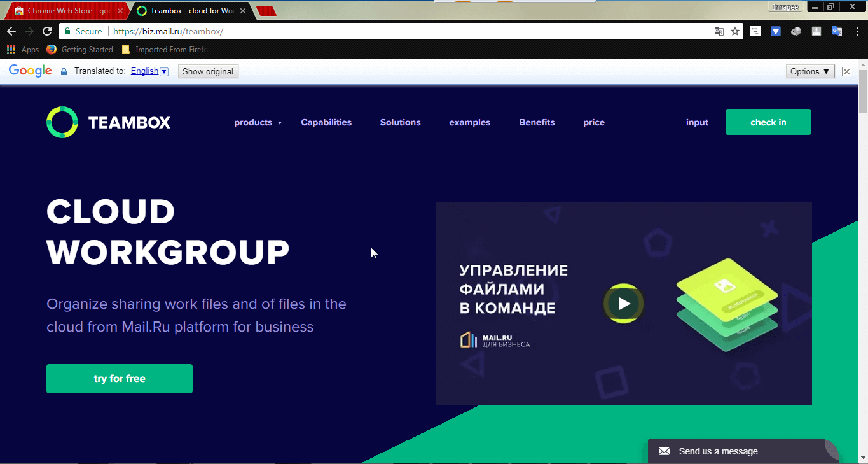Play the file management video
868x464 pixels.
click(x=623, y=304)
